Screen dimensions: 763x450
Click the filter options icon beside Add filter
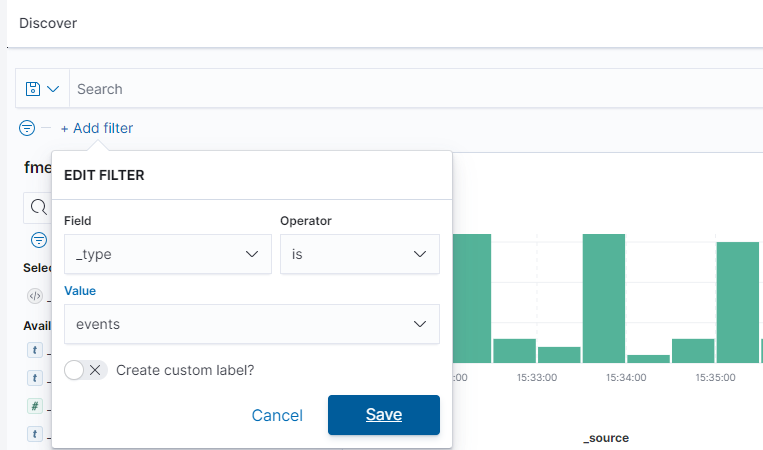point(27,128)
